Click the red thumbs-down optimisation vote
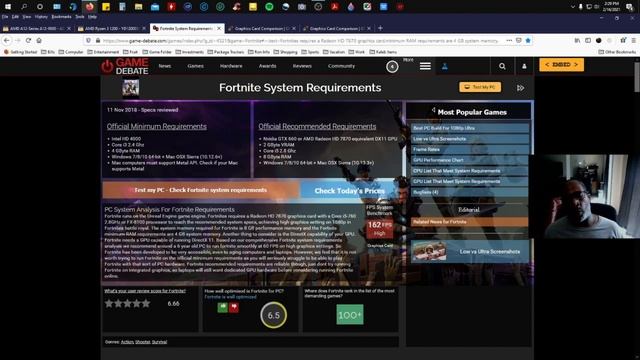The image size is (640, 360). 234,307
